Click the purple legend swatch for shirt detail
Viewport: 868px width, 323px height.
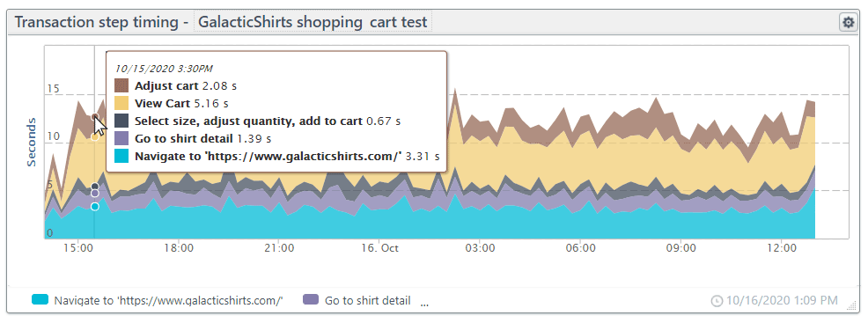pyautogui.click(x=311, y=300)
